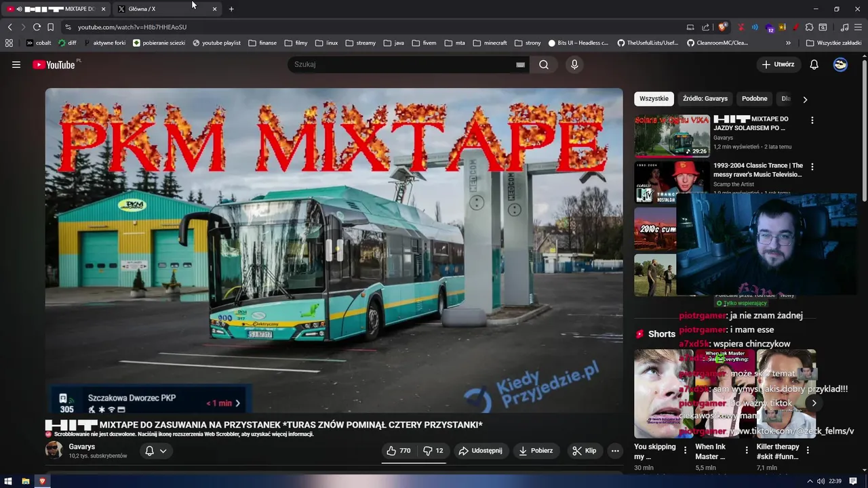
Task: Open the Solaris VIXA video thumbnail
Action: click(672, 136)
